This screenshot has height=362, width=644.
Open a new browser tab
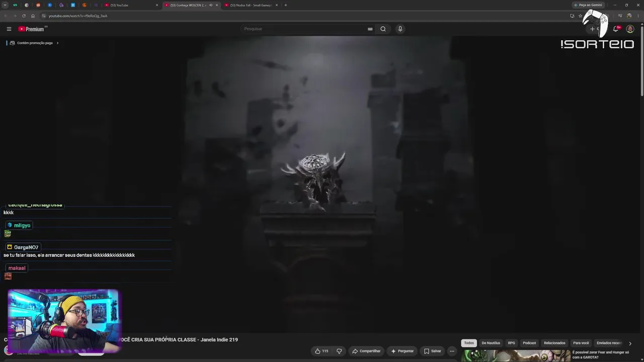point(285,5)
